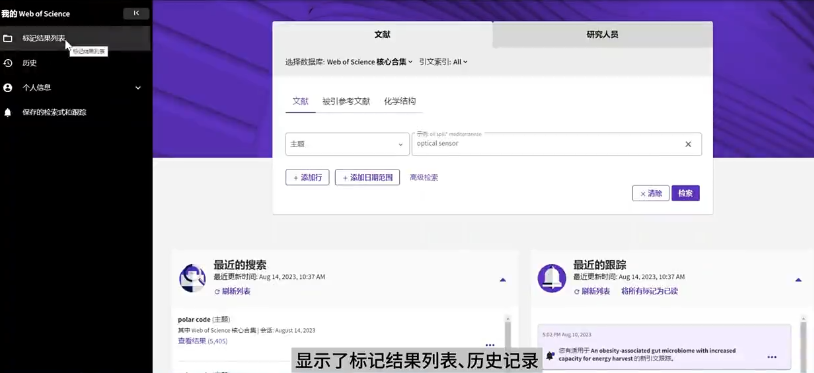Viewport: 814px width, 373px height.
Task: Click the bell icon for 保存的检索式和跟踪
Action: [x=7, y=113]
